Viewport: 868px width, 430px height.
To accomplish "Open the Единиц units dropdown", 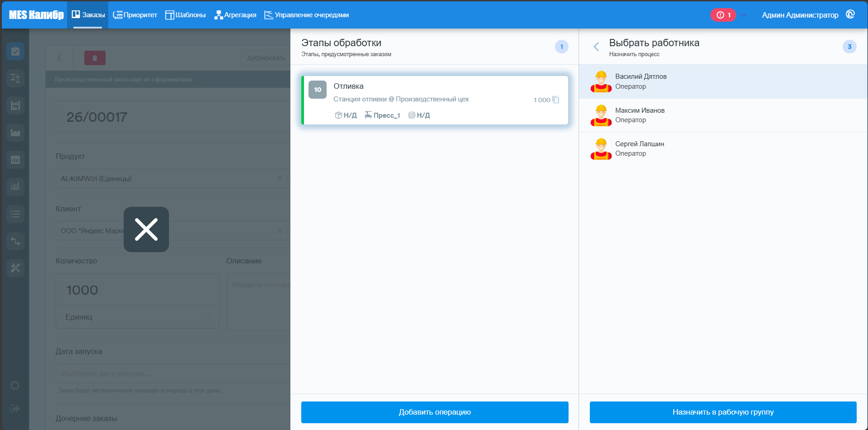I will [x=138, y=317].
